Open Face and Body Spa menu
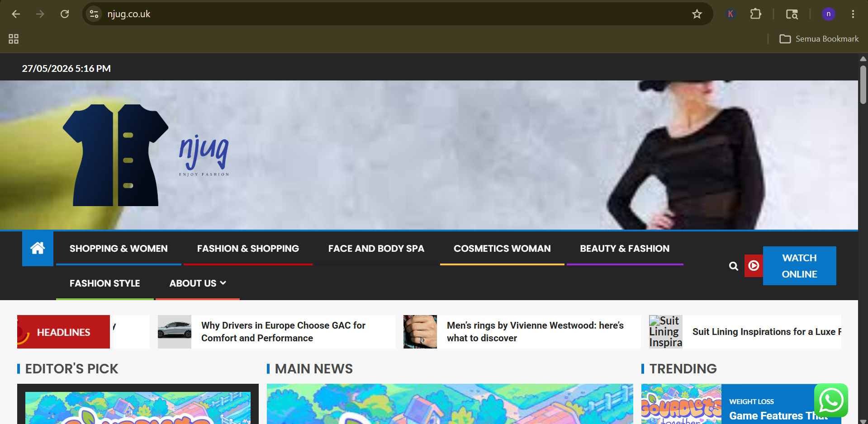 click(376, 248)
